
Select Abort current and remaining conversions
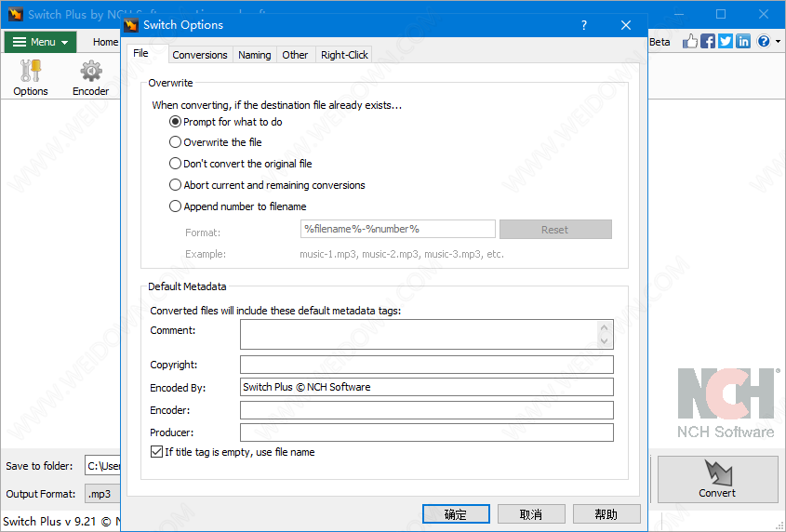[267, 185]
